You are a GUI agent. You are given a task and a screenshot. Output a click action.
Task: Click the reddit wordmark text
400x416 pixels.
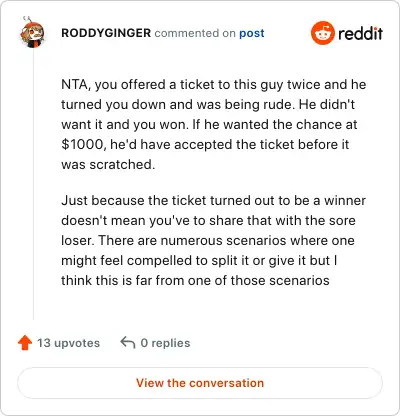(x=360, y=33)
